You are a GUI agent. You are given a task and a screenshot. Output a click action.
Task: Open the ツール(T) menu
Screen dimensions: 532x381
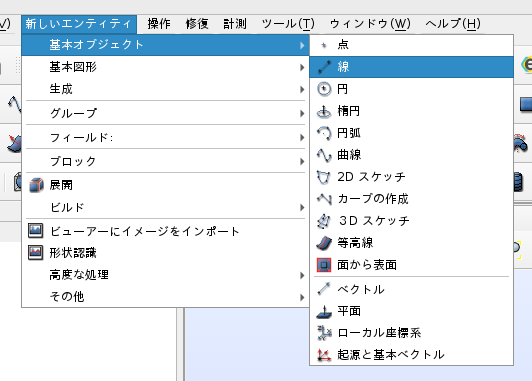[x=288, y=24]
